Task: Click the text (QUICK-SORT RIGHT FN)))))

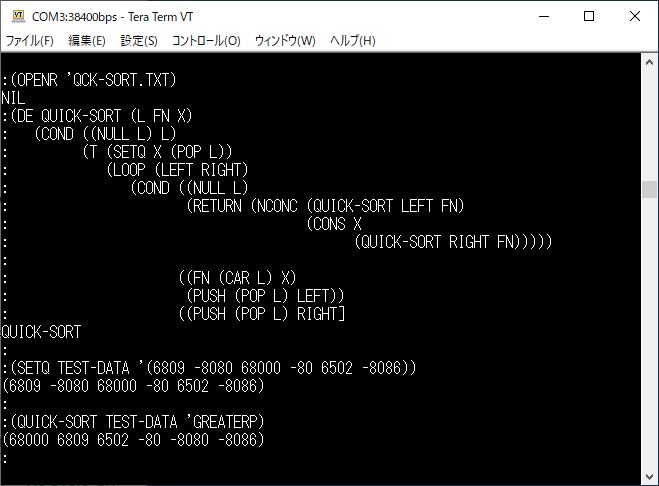Action: [453, 242]
